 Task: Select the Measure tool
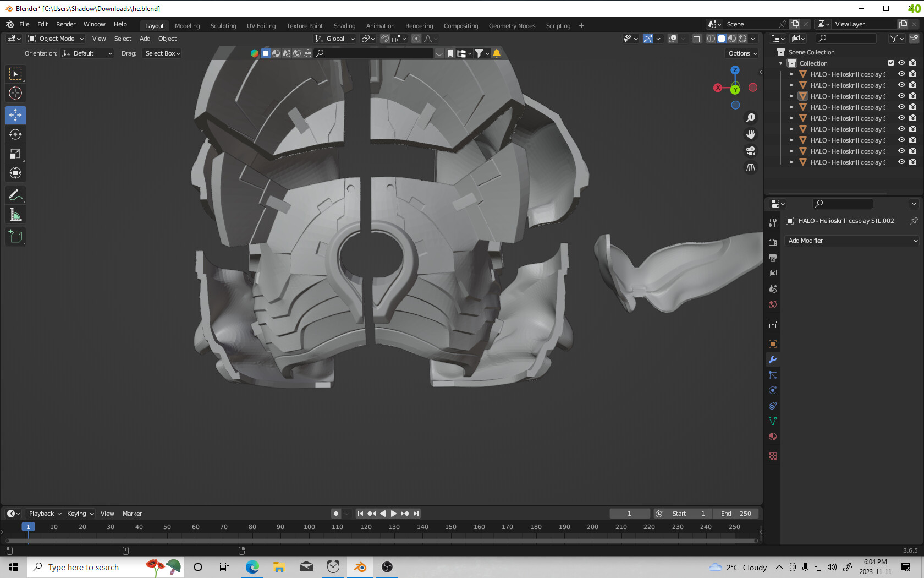(x=15, y=215)
